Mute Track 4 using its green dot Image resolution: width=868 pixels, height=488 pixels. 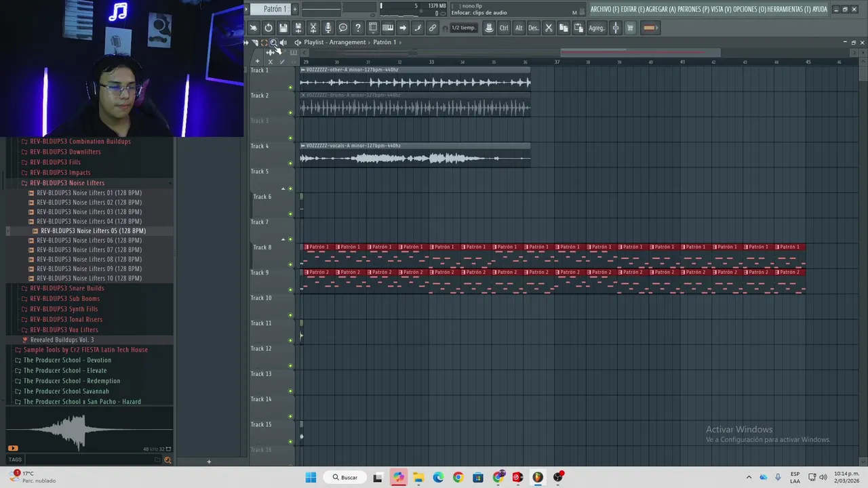291,163
